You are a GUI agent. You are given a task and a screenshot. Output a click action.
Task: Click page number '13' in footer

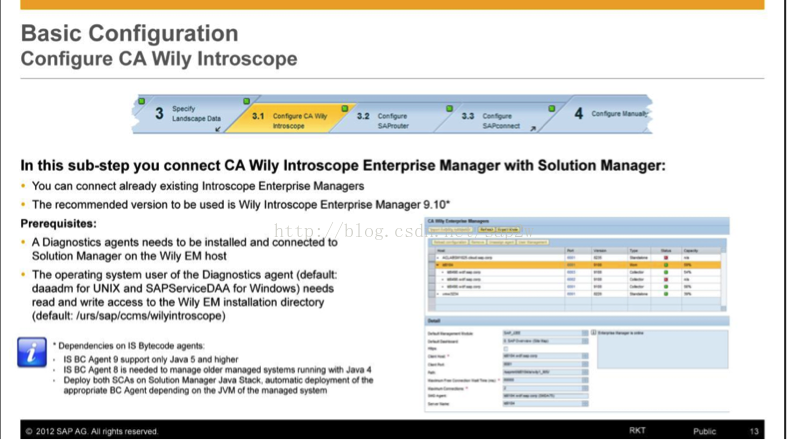754,431
